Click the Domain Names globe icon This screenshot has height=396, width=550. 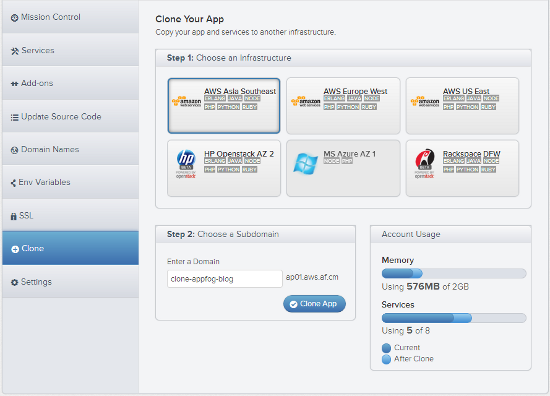[x=14, y=150]
